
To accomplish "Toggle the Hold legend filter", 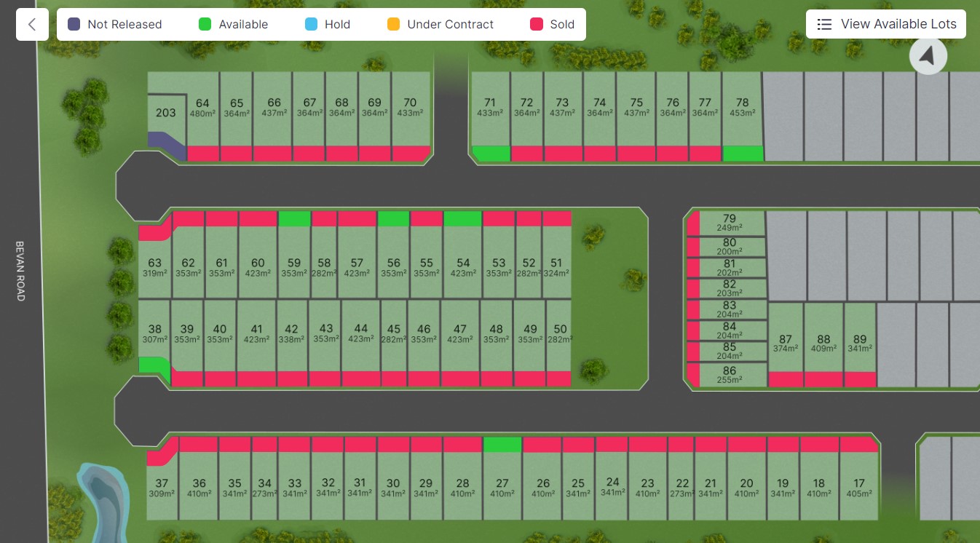I will pos(328,24).
